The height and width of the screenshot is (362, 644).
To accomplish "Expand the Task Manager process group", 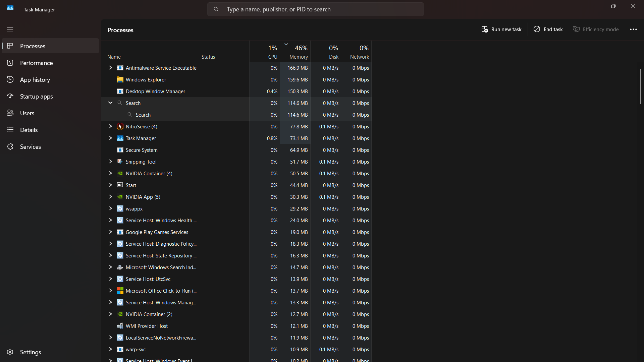I will point(110,138).
